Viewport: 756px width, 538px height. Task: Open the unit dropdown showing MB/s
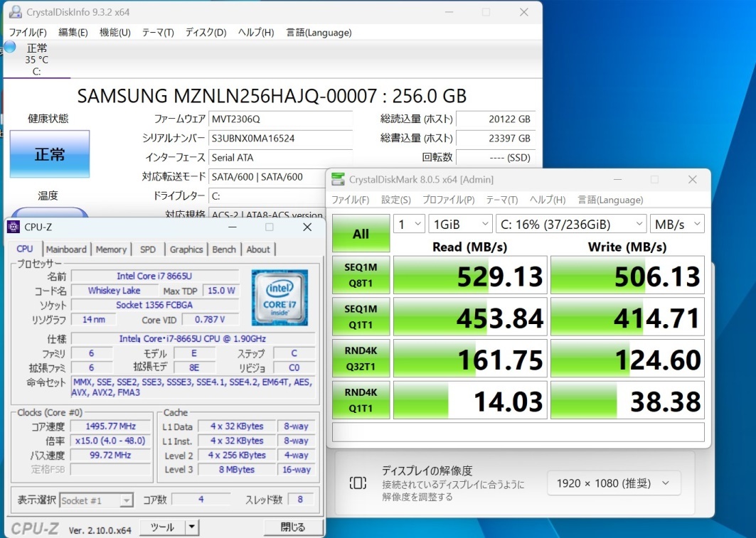tap(677, 224)
